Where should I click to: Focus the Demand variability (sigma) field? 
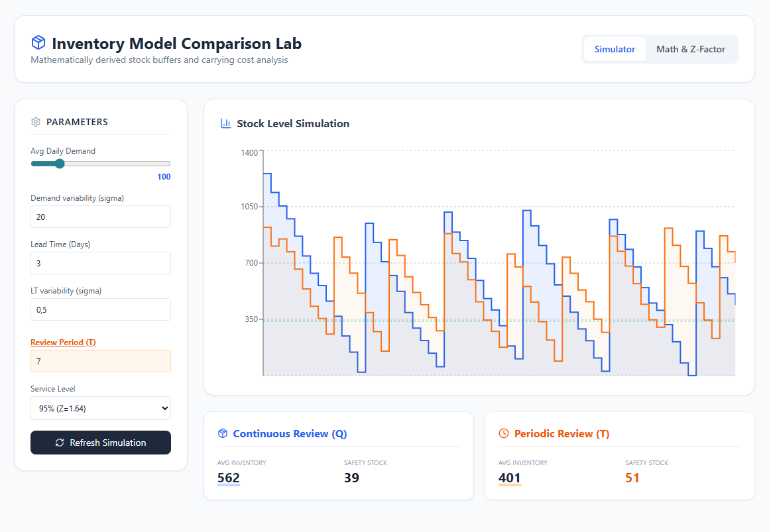pos(101,217)
